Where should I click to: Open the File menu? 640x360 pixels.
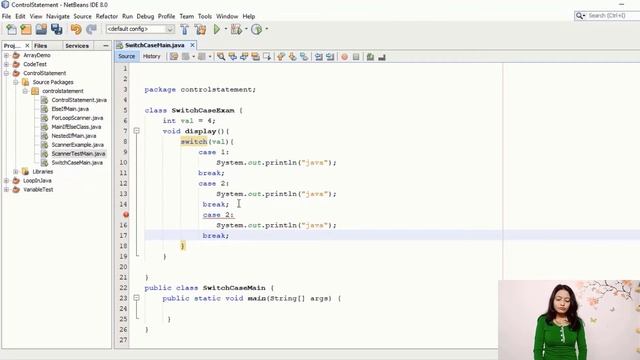(x=7, y=16)
